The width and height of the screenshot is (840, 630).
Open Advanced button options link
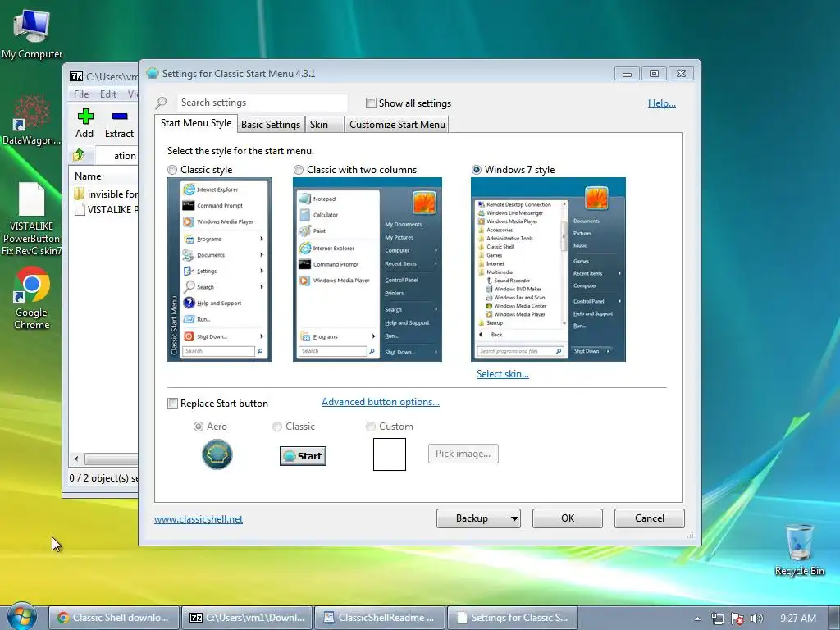tap(381, 402)
